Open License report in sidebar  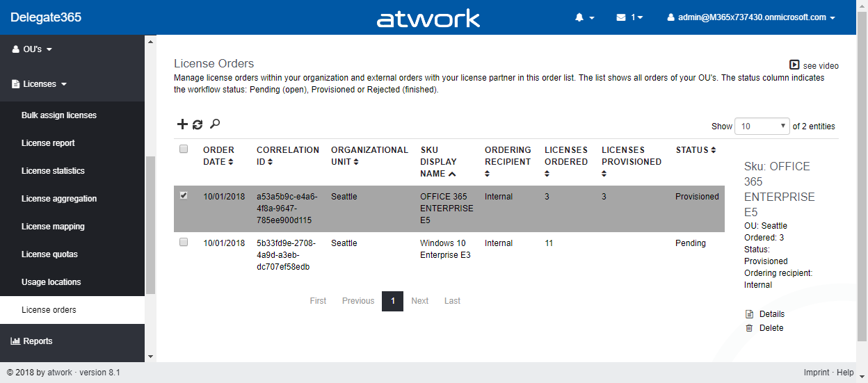[x=48, y=143]
